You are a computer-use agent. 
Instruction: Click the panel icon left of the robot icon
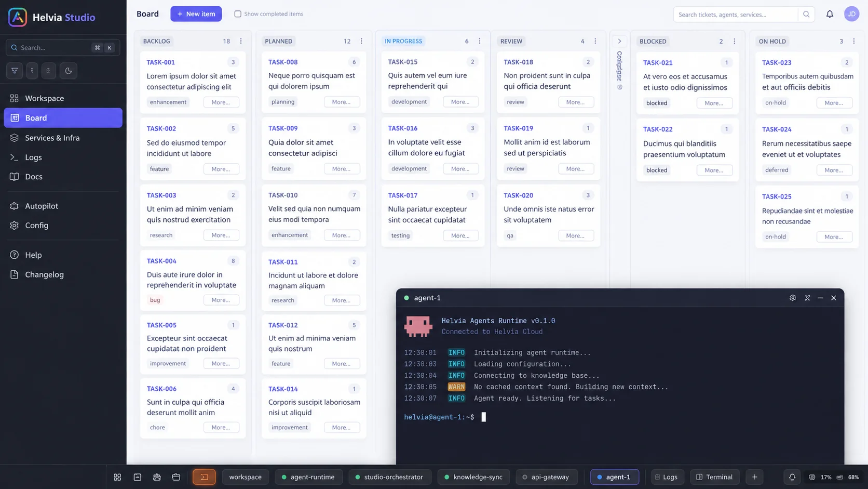pos(138,477)
